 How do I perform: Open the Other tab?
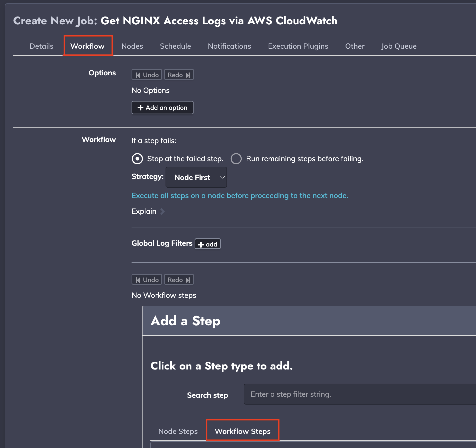[355, 46]
